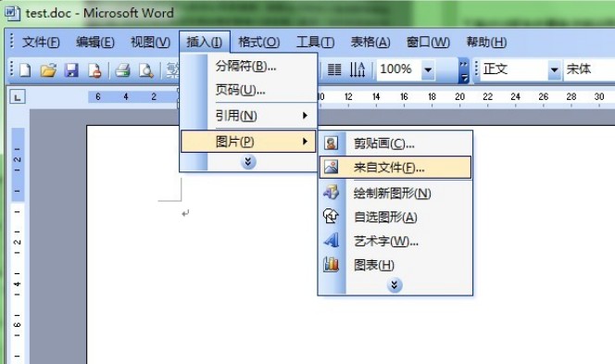Screen dimensions: 615x364
Task: Select 艺术字(W)... option
Action: (395, 241)
